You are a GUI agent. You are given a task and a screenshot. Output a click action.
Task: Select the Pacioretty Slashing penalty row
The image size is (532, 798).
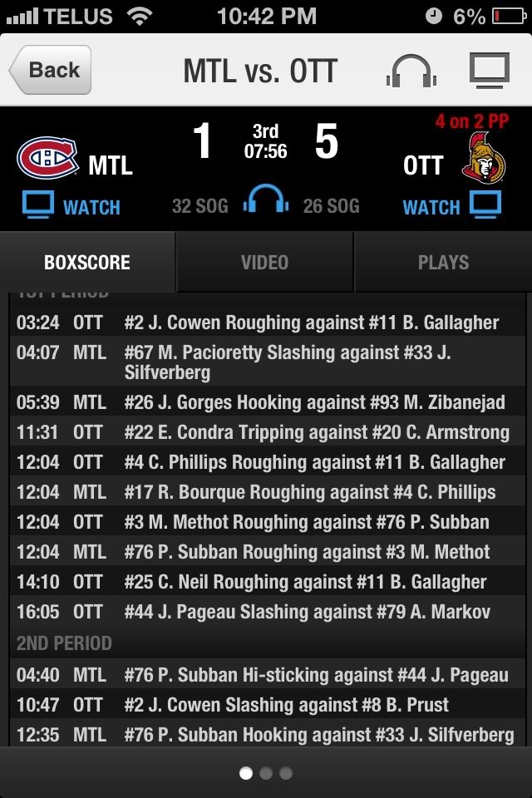[x=268, y=362]
